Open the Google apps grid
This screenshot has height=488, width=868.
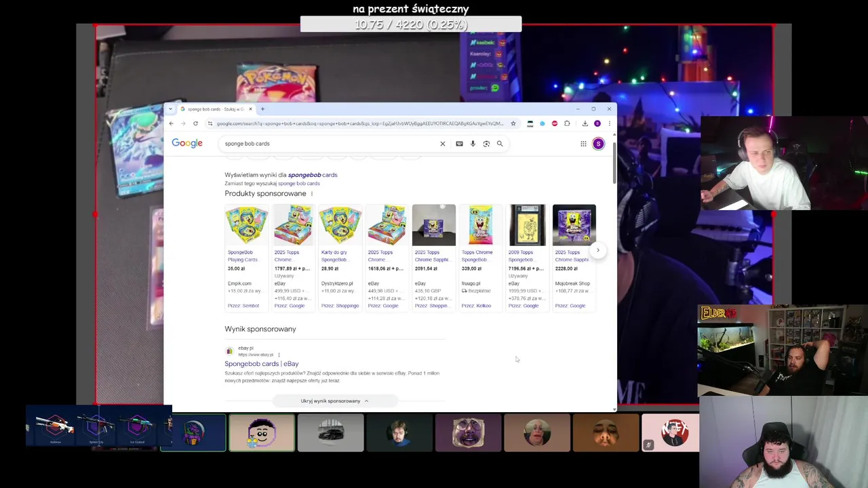point(583,144)
